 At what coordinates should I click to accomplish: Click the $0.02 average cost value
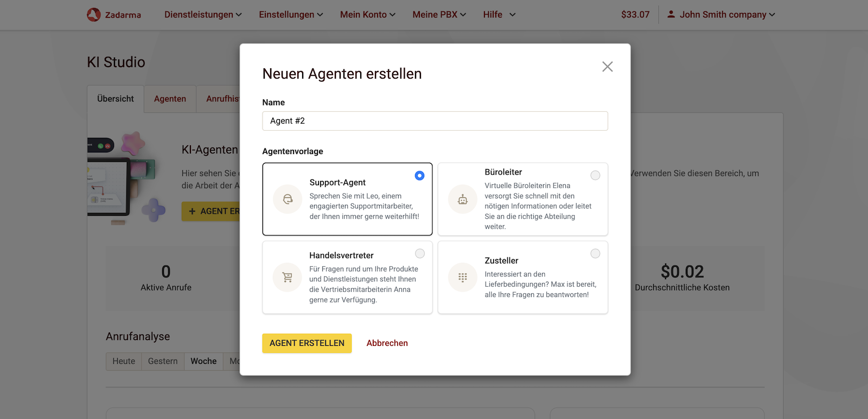click(x=682, y=272)
